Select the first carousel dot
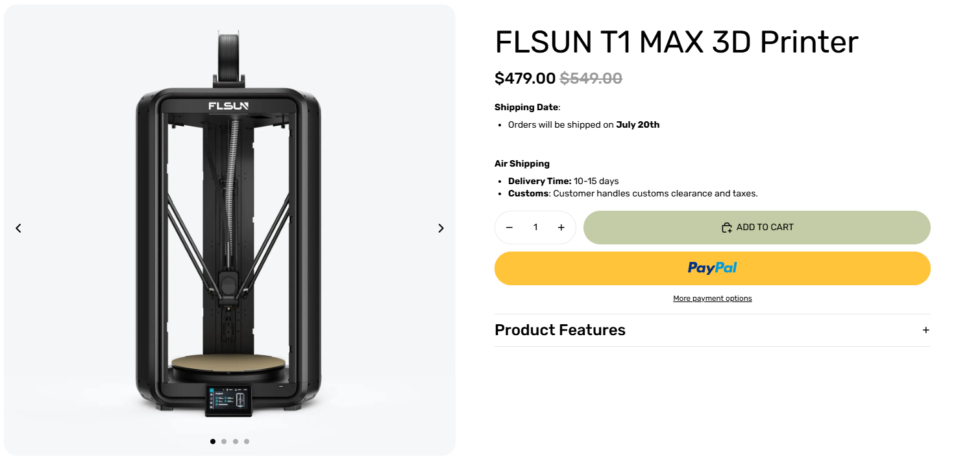The width and height of the screenshot is (980, 459). (x=213, y=441)
